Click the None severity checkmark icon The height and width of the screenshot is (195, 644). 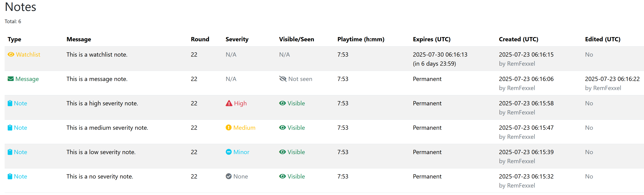click(228, 176)
